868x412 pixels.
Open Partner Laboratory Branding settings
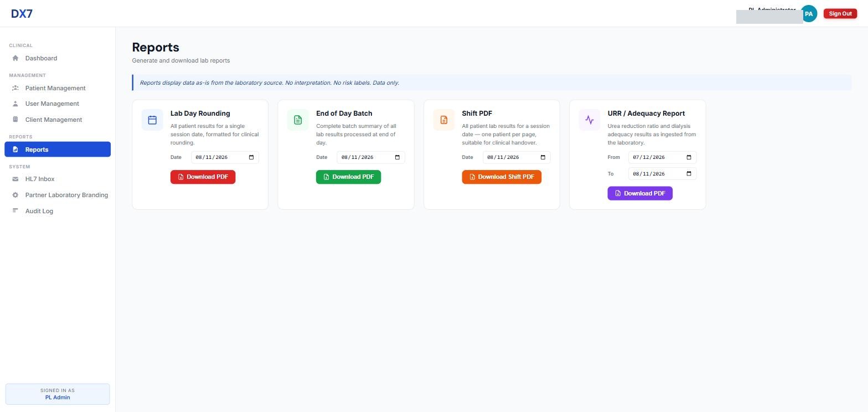58,195
